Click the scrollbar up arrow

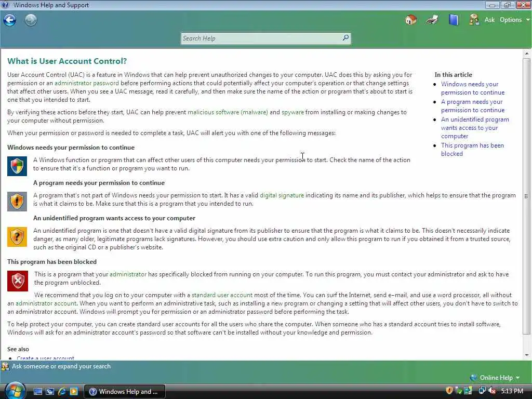click(526, 54)
